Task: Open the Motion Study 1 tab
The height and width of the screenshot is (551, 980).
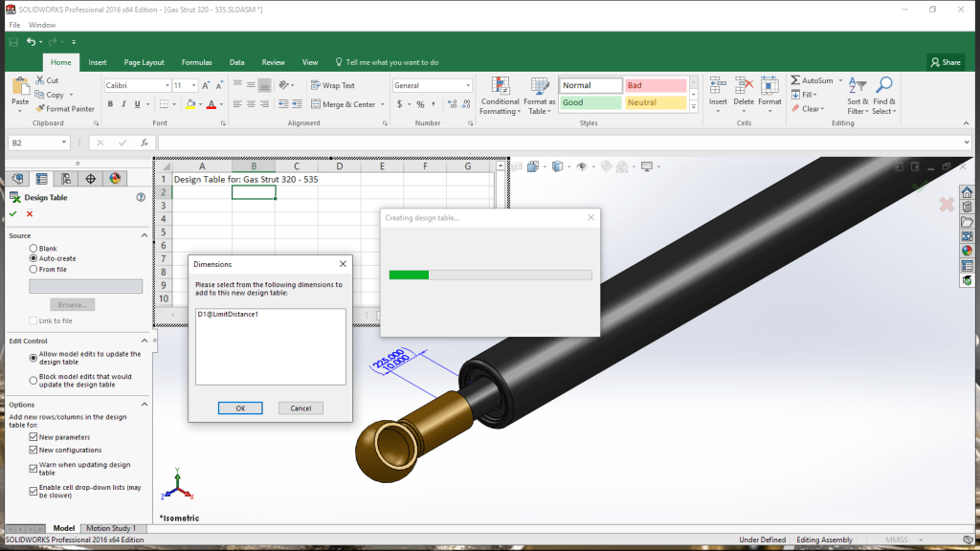Action: click(111, 528)
